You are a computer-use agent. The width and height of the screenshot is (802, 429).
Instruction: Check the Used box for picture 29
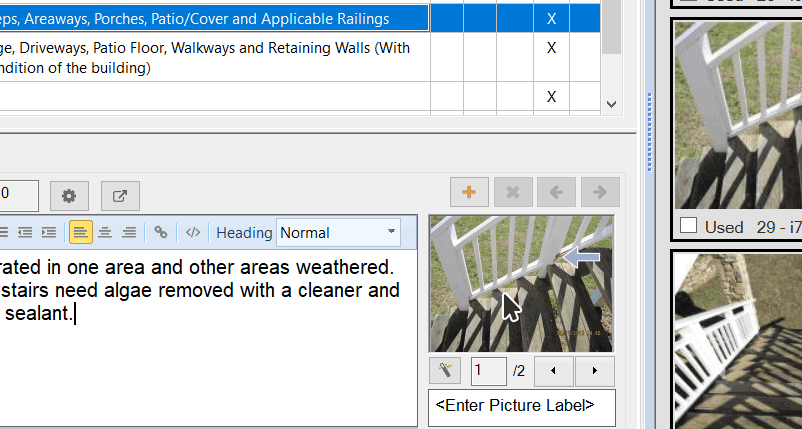[x=688, y=227]
